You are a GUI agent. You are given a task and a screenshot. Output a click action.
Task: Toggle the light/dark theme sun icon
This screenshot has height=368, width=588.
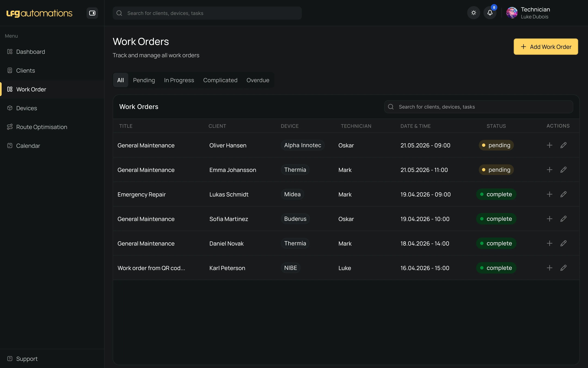[x=474, y=13]
